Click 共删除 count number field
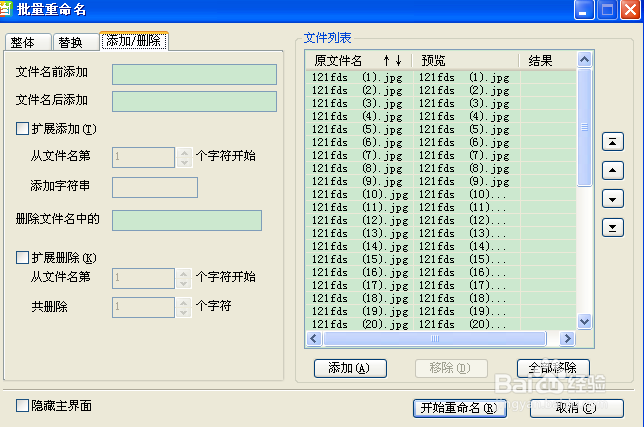Viewport: 644px width, 427px height. pos(143,308)
